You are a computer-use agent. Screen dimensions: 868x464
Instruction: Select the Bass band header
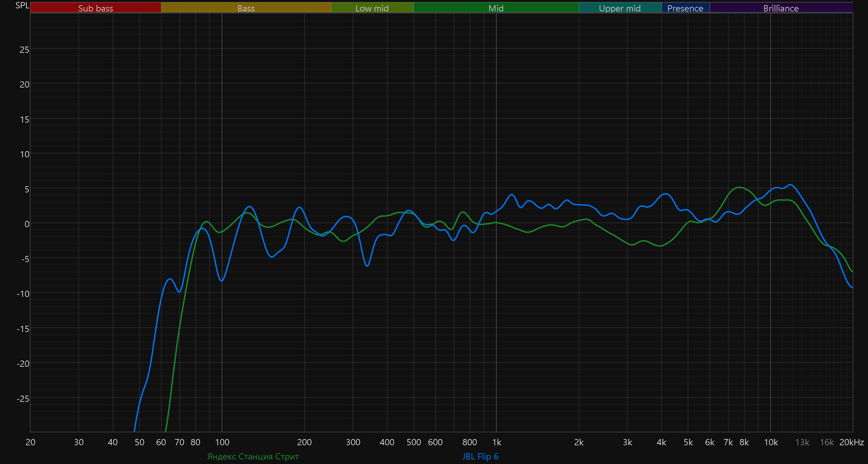coord(246,8)
